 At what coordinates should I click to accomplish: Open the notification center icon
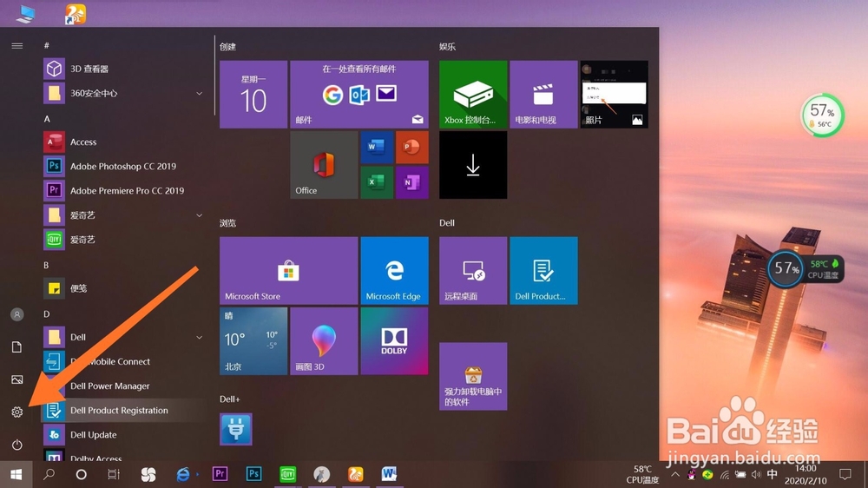(x=845, y=474)
